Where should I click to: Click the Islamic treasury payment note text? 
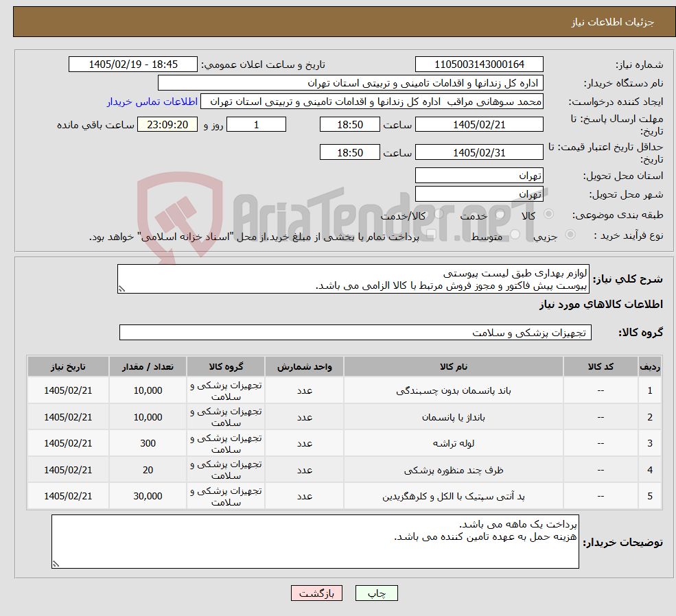pyautogui.click(x=254, y=237)
